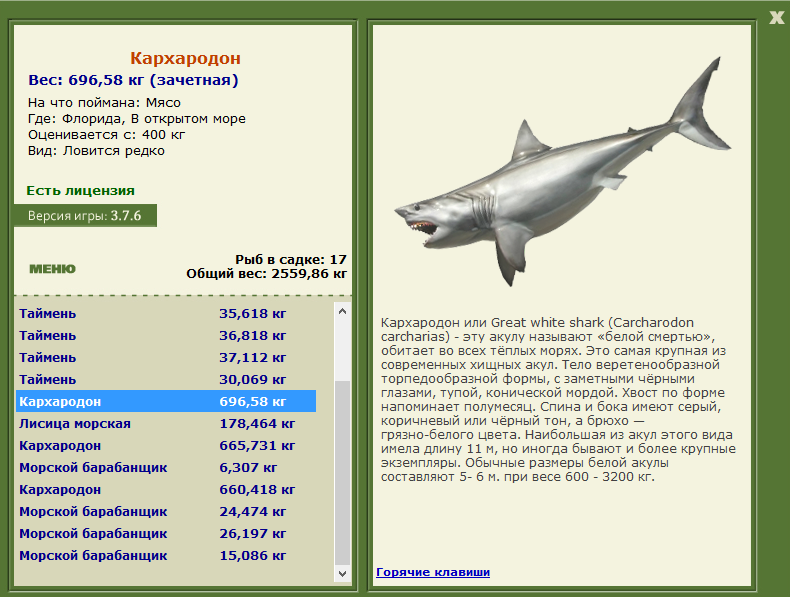790x597 pixels.
Task: Select highlighted Кархародон 696,58 кг row
Action: 166,402
